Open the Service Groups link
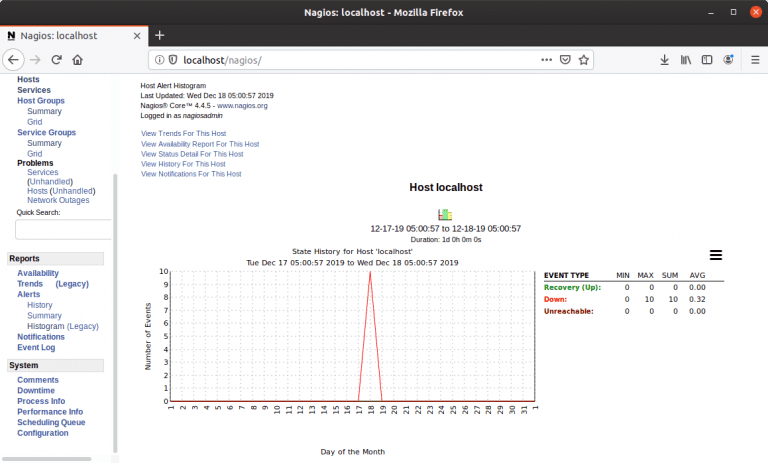 [x=47, y=132]
